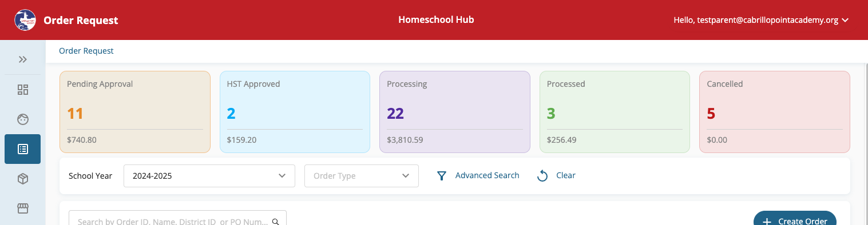Image resolution: width=868 pixels, height=225 pixels.
Task: Open the package box sidebar icon
Action: 23,179
